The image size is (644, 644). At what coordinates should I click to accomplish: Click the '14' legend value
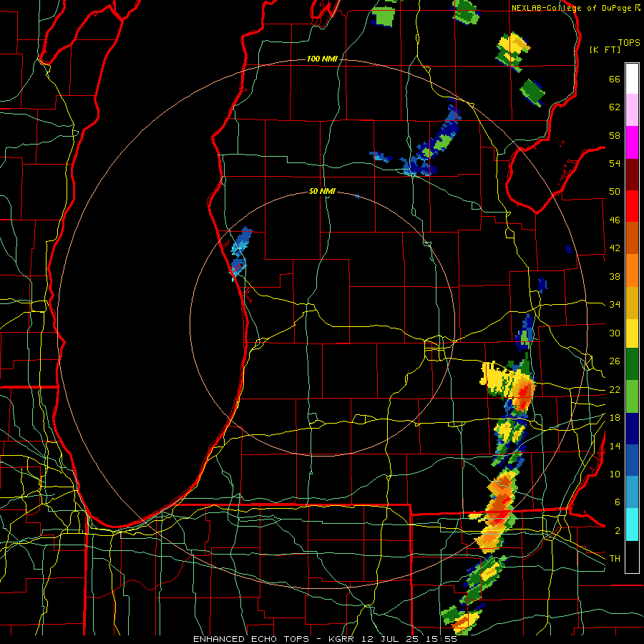pyautogui.click(x=615, y=446)
